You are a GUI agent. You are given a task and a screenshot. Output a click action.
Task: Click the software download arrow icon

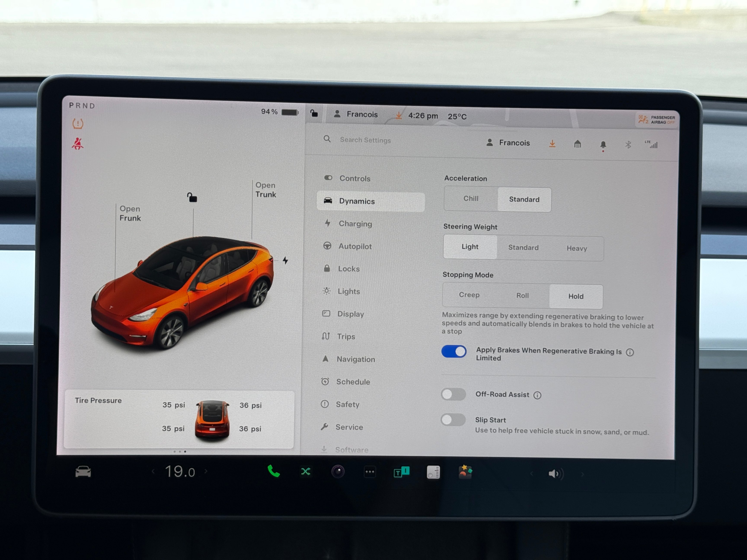click(552, 144)
